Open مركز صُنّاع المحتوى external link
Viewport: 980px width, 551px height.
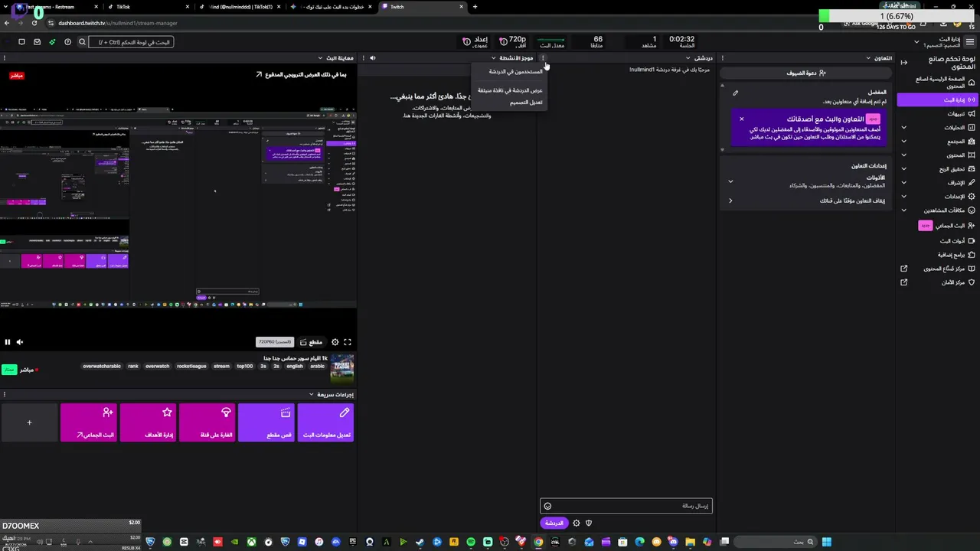pos(937,269)
